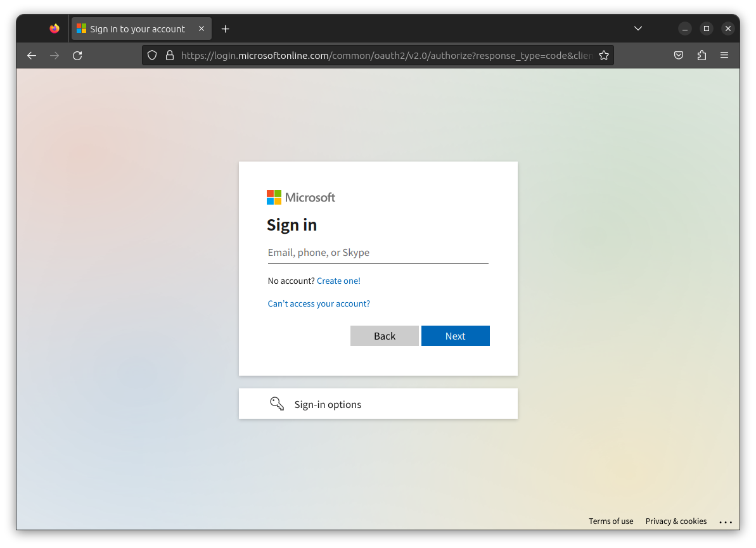
Task: Click Can't access your account?
Action: tap(319, 303)
